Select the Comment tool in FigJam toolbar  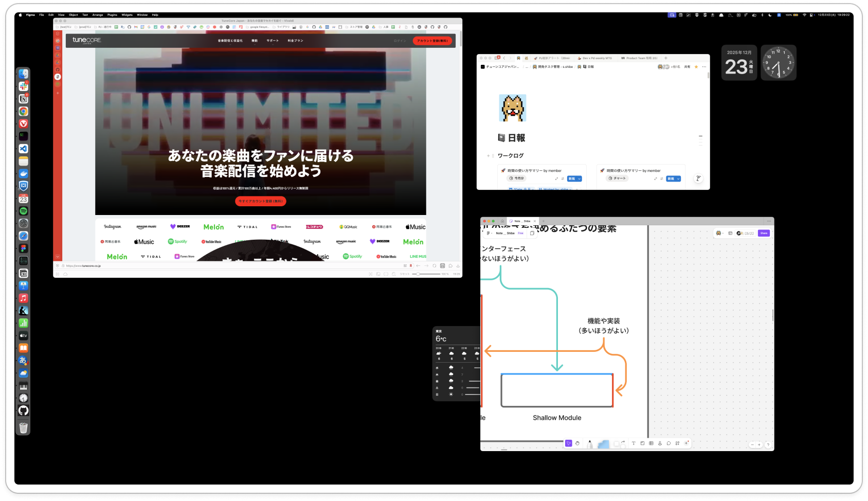pyautogui.click(x=668, y=443)
